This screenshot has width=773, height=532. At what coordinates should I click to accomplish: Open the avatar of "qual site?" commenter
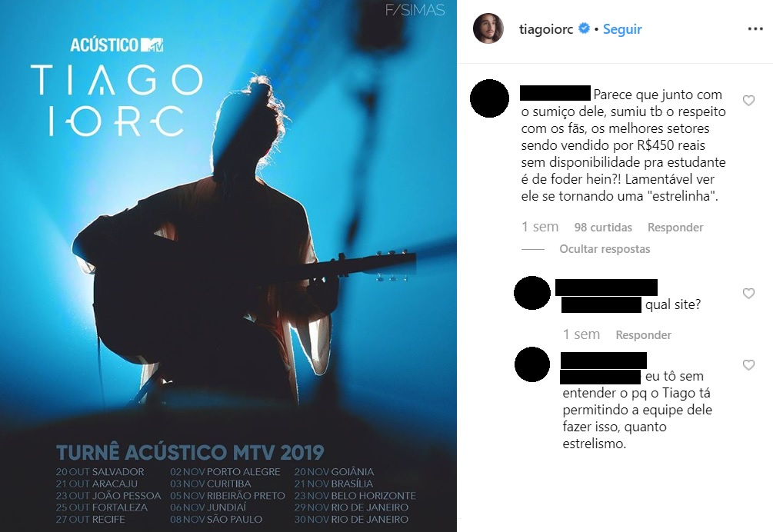click(x=532, y=293)
